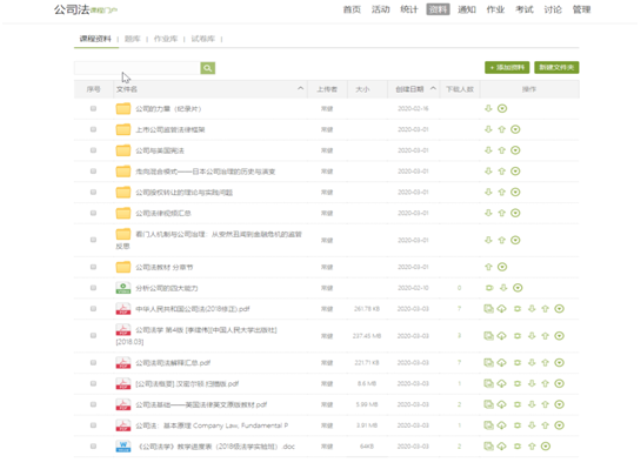The height and width of the screenshot is (462, 640).
Task: Click the Word icon of 《公司法学》教学进度表 .doc
Action: click(123, 445)
